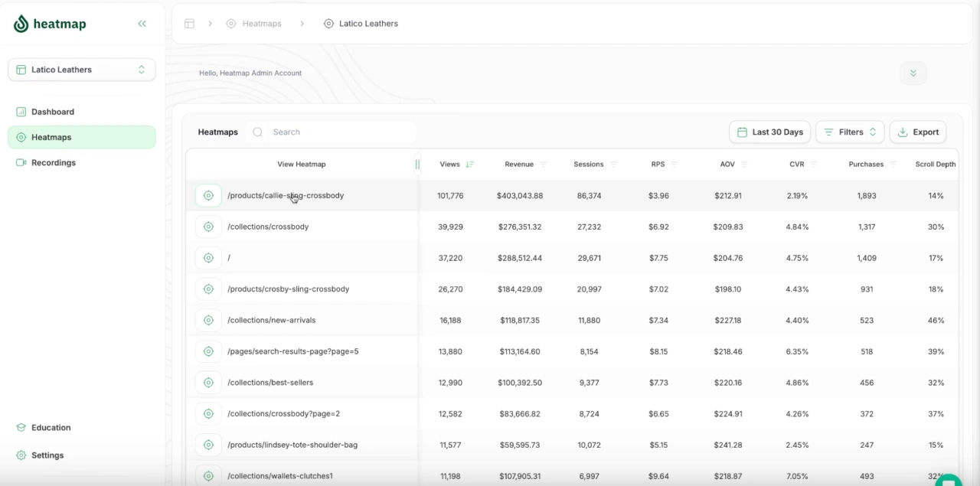Click the column resize handle beside View Heatmap
The width and height of the screenshot is (980, 486).
coord(417,165)
